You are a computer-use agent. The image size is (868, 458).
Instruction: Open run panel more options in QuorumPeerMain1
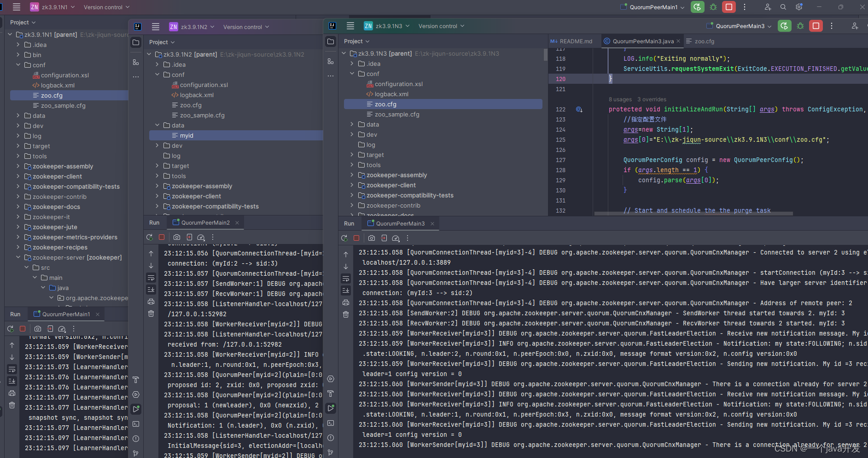tap(74, 329)
